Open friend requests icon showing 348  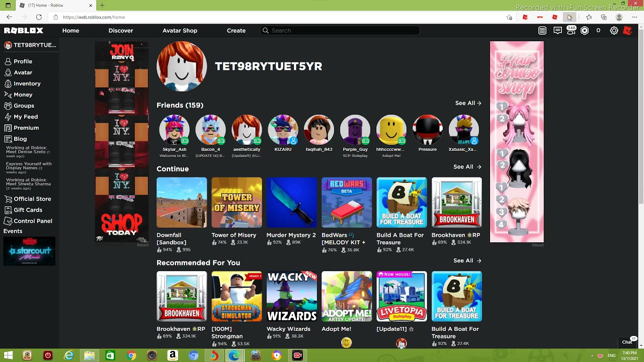571,31
